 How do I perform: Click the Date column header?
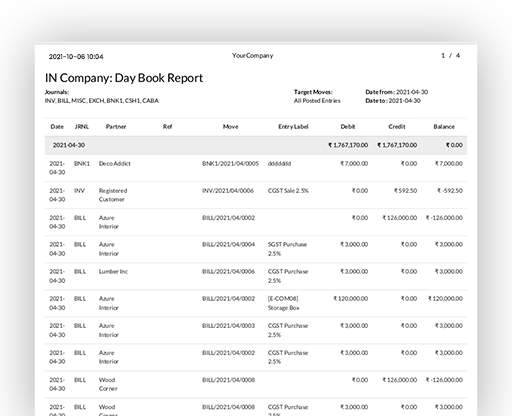(57, 127)
